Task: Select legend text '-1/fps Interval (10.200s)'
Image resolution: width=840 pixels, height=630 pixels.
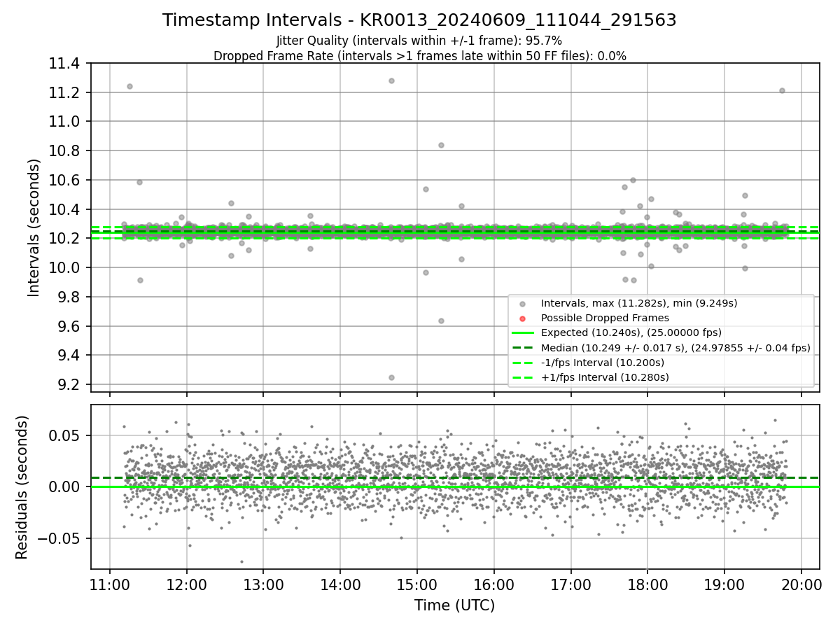Action: [603, 362]
